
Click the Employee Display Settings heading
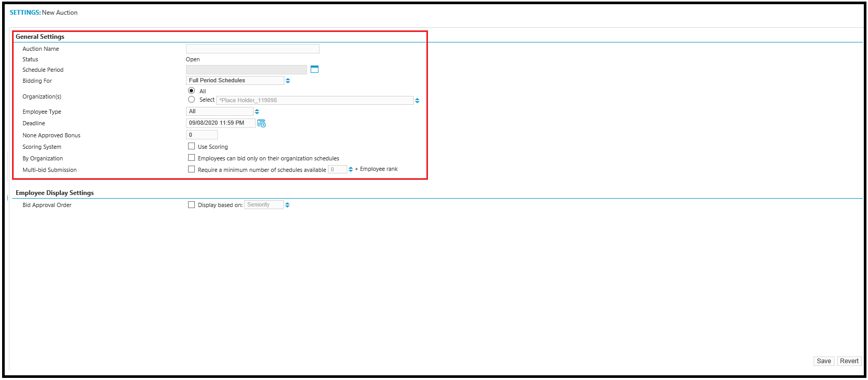[x=54, y=193]
